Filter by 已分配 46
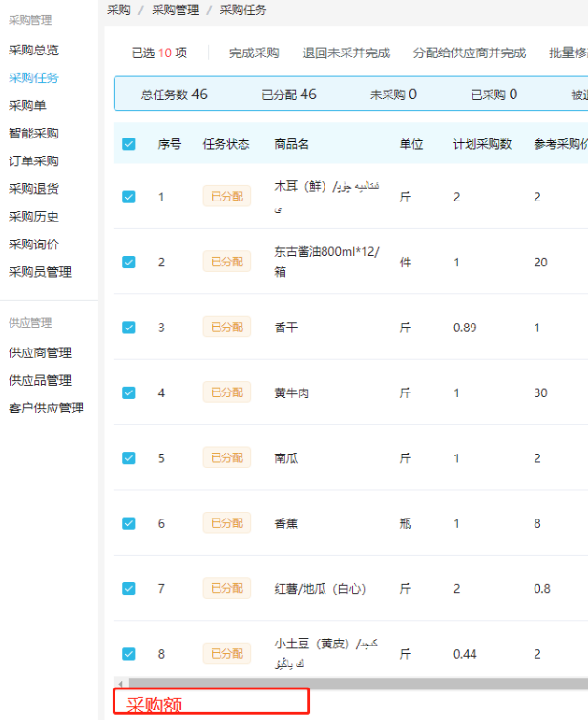Screen dimensions: 588x720 289,95
